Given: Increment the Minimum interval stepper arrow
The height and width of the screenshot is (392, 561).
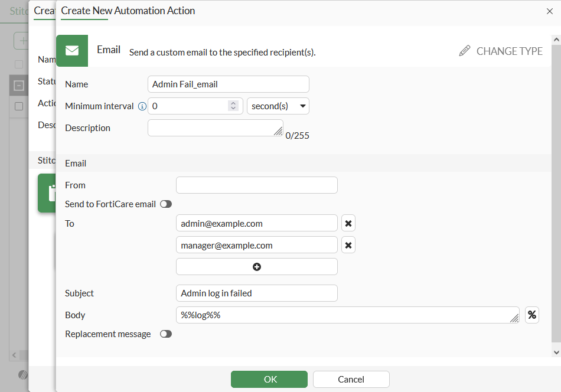Looking at the screenshot, I should click(234, 103).
